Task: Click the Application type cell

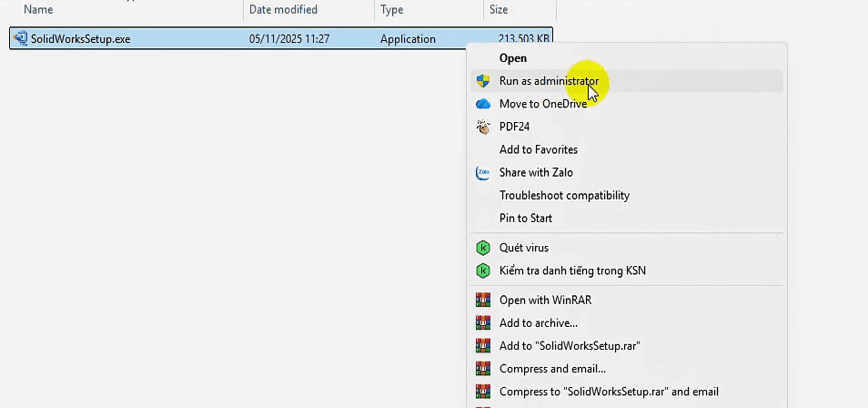Action: pyautogui.click(x=408, y=39)
